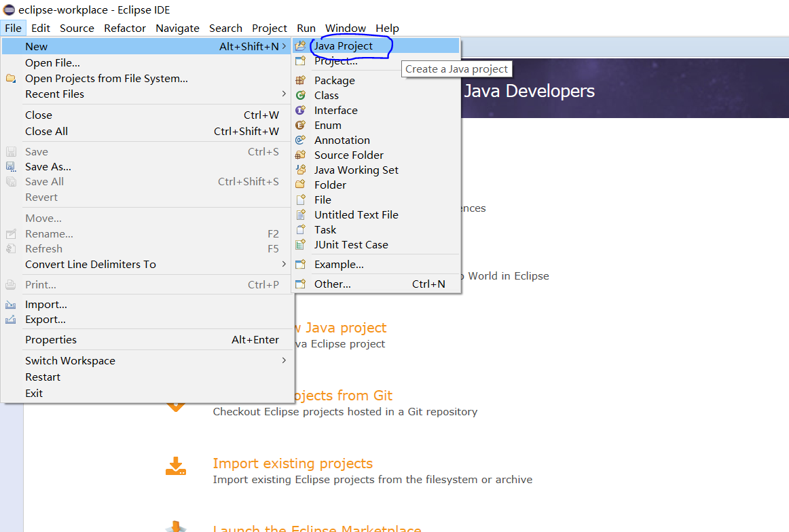Click the purple Interface icon
Viewport: 789px width, 532px height.
point(300,110)
